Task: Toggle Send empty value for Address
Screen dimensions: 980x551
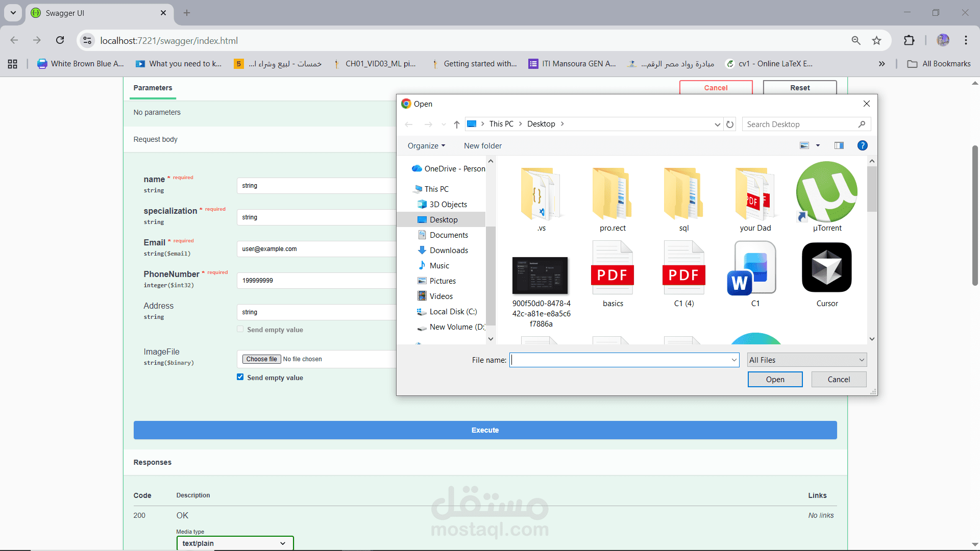Action: coord(240,329)
